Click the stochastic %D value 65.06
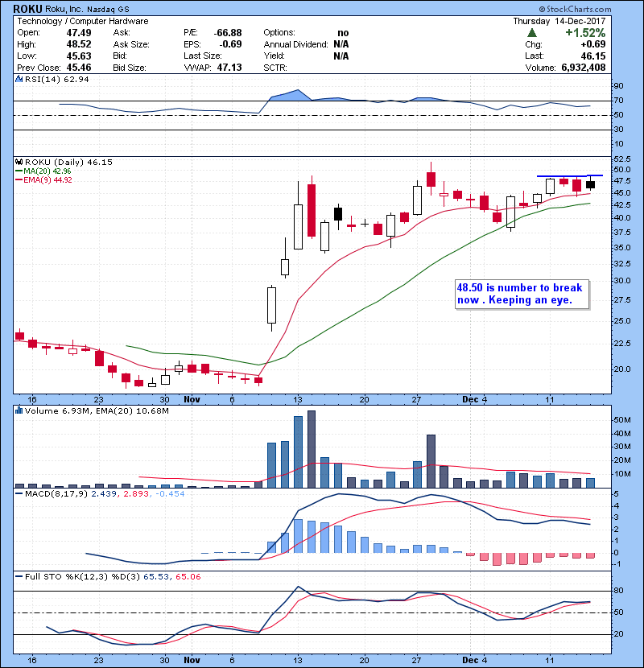This screenshot has width=644, height=668. tap(188, 577)
